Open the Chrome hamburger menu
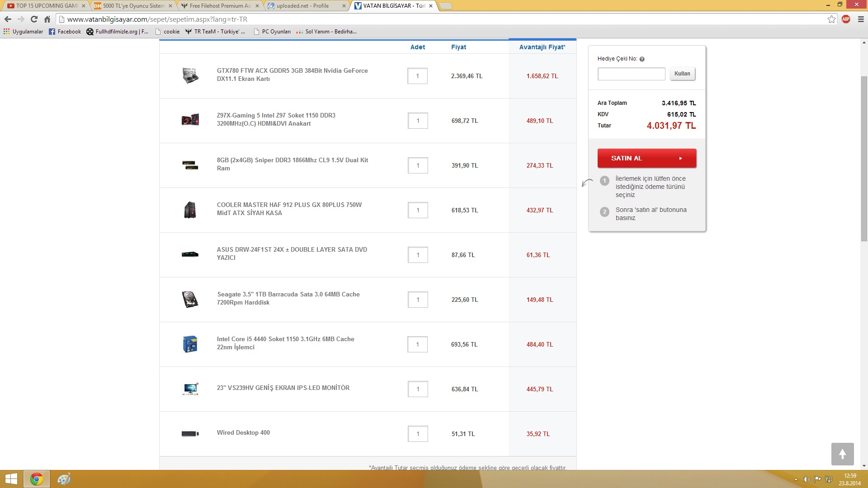Viewport: 868px width, 488px height. [x=860, y=19]
